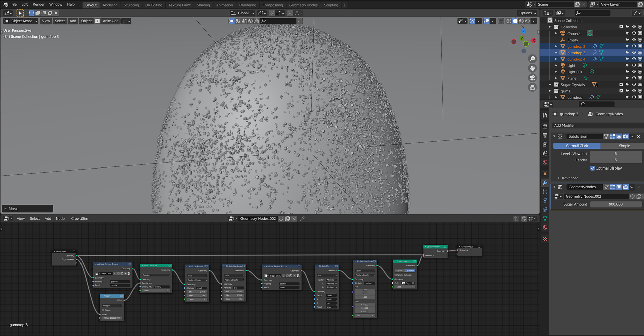The width and height of the screenshot is (644, 336).
Task: Open the Render menu
Action: point(38,4)
